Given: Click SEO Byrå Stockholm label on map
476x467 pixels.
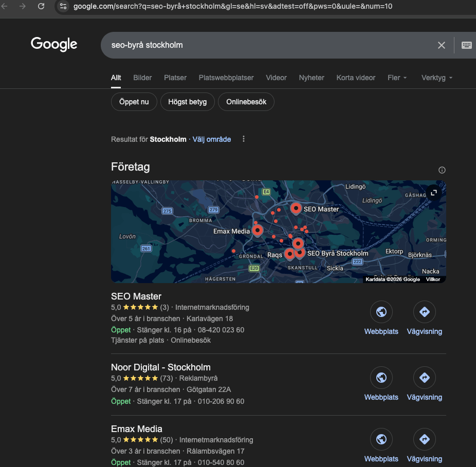Looking at the screenshot, I should pyautogui.click(x=338, y=253).
